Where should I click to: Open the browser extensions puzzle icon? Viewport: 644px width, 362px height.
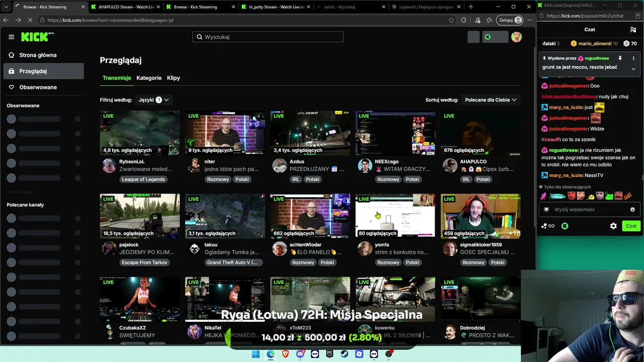tap(464, 20)
